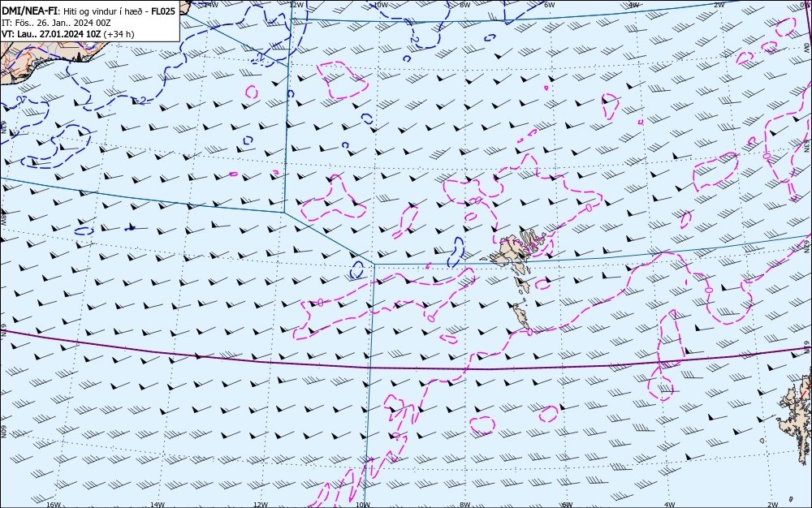Click the '6W' longitude label on bottom edge
812x508 pixels.
click(568, 505)
